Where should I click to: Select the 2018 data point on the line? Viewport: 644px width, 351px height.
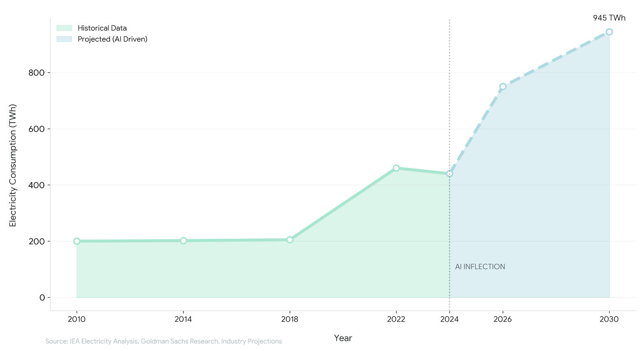pos(290,240)
